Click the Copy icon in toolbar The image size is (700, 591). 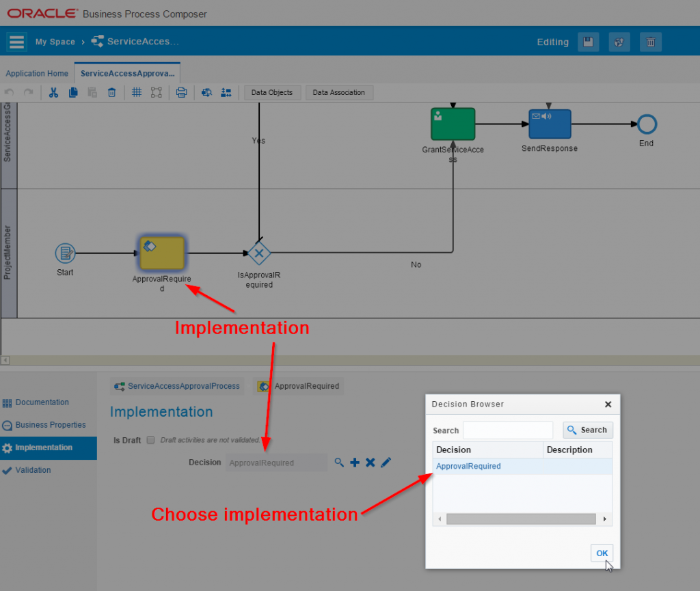pyautogui.click(x=73, y=92)
